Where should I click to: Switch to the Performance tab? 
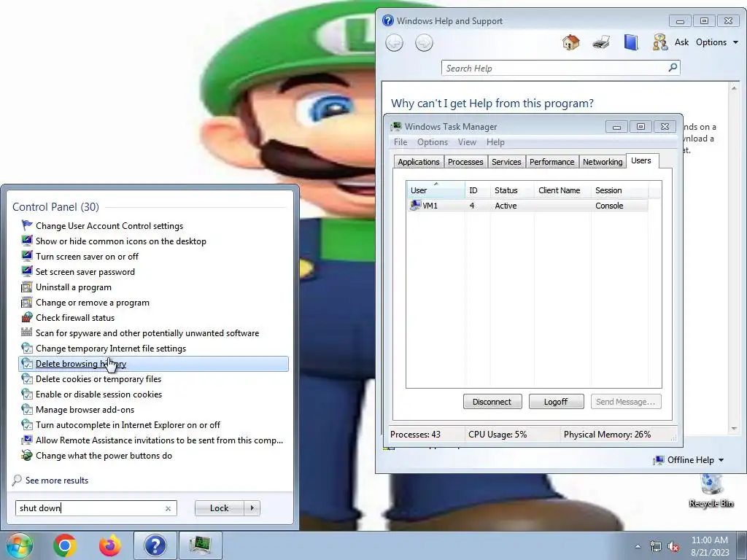coord(551,162)
